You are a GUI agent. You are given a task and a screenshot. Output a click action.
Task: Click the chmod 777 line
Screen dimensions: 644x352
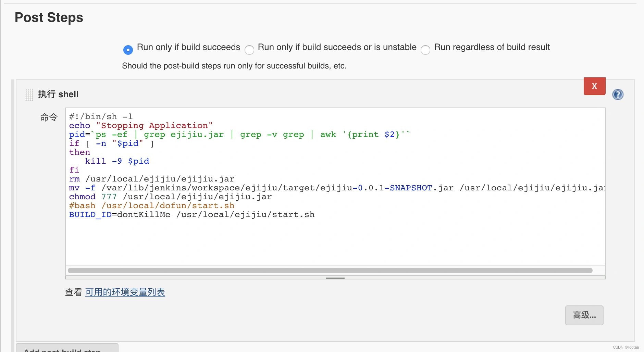(170, 197)
